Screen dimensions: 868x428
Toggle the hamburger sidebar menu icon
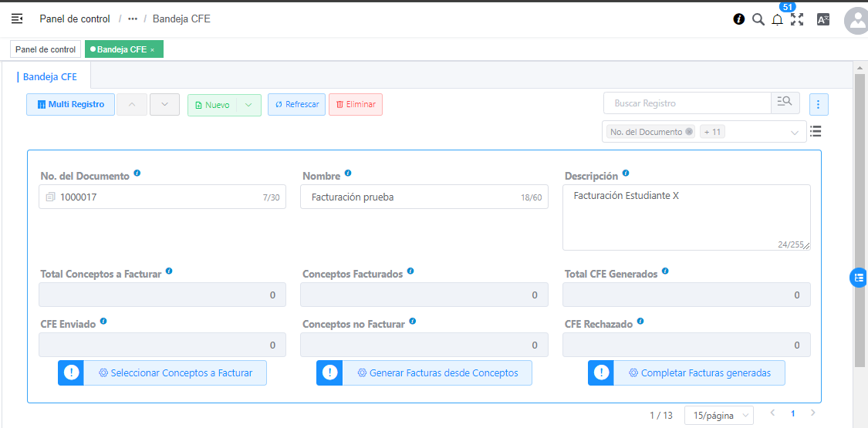coord(17,19)
